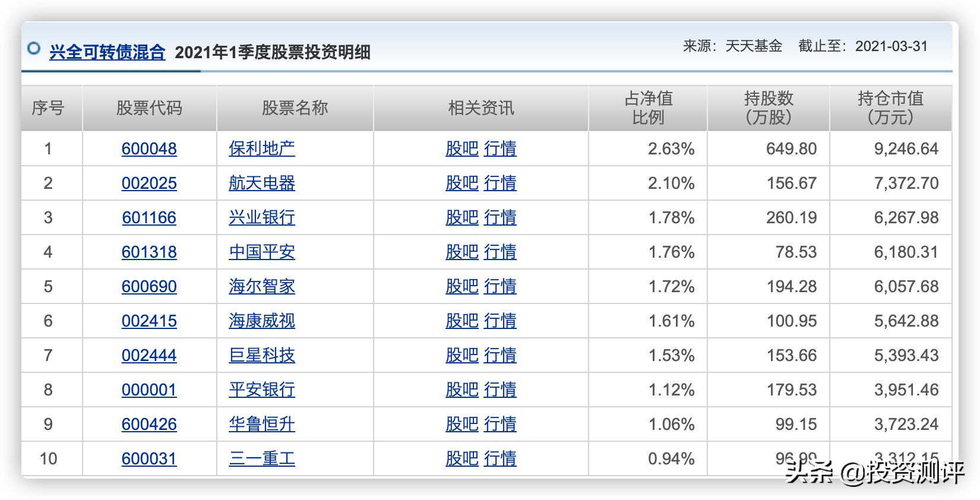980x500 pixels.
Task: Open 行情 link in the 航天电器 row
Action: click(x=500, y=183)
